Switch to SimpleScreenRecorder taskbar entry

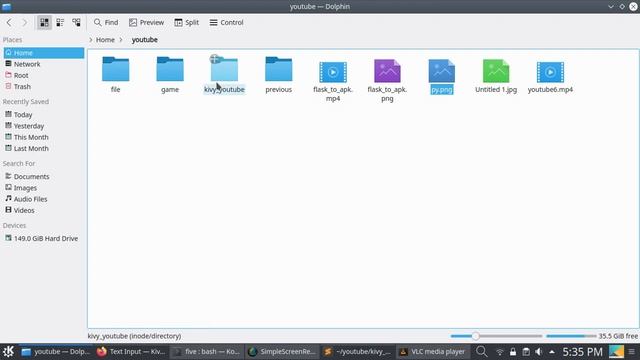(282, 351)
